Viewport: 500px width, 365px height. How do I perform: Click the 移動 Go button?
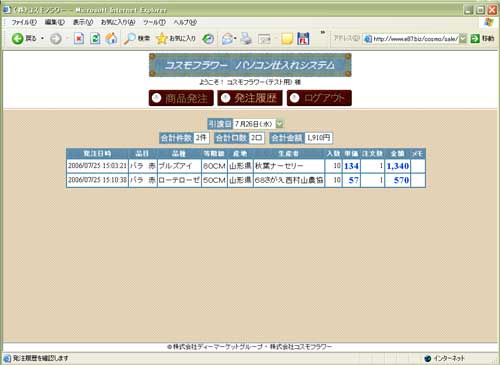482,39
